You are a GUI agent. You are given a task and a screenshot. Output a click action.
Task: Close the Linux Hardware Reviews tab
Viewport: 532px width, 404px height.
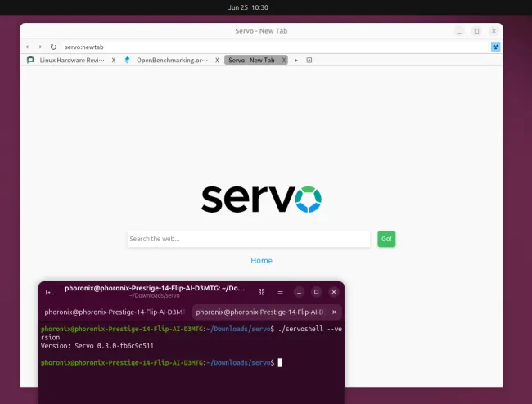point(114,60)
